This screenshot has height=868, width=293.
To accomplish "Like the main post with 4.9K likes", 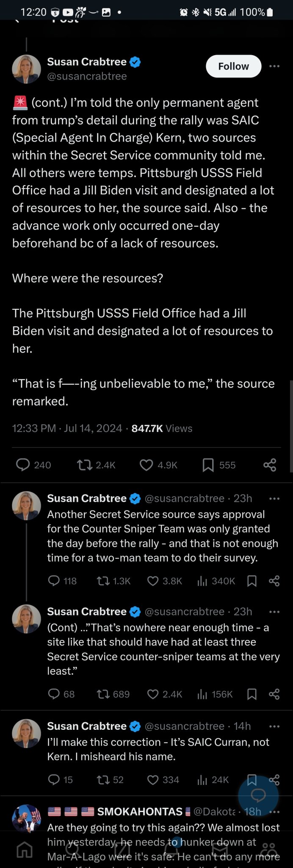I will coord(146,465).
